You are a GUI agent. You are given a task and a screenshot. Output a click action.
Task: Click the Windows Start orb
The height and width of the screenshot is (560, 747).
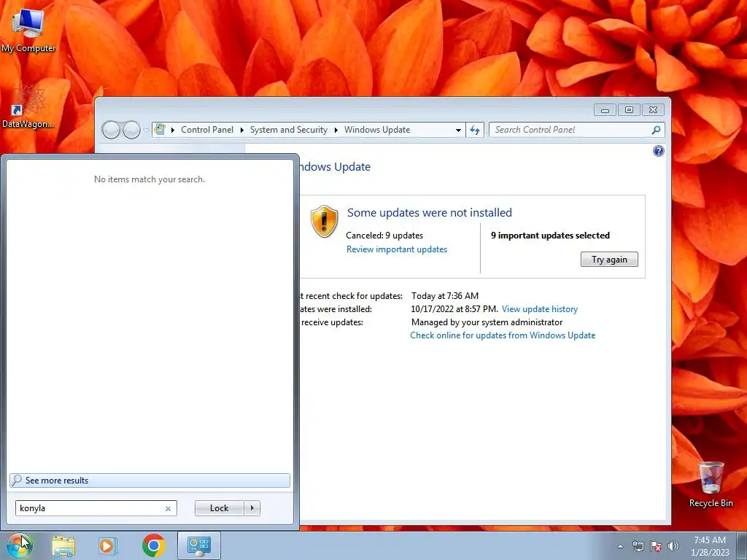(19, 545)
